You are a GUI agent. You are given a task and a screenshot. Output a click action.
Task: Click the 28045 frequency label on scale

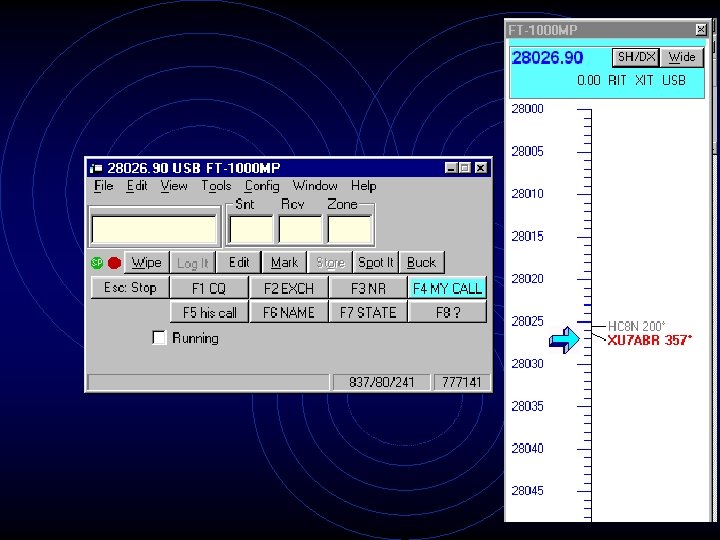(x=528, y=491)
